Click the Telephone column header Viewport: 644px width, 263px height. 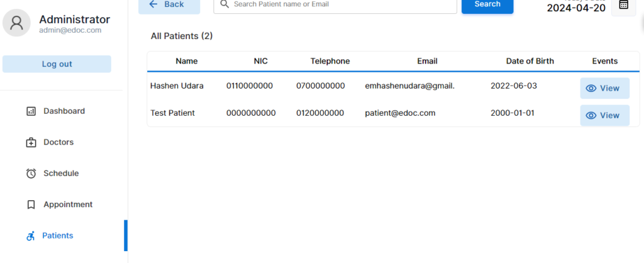[x=330, y=61]
